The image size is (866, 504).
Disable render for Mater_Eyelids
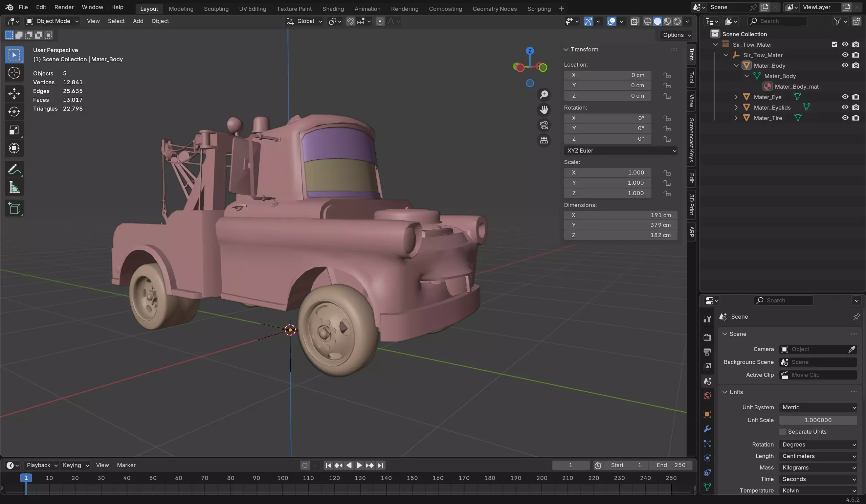click(x=856, y=108)
